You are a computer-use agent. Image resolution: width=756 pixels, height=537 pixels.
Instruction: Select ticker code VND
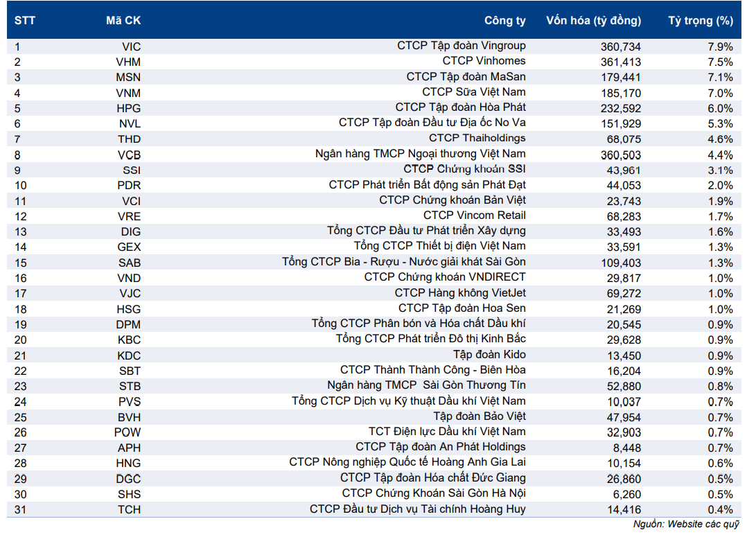point(129,279)
